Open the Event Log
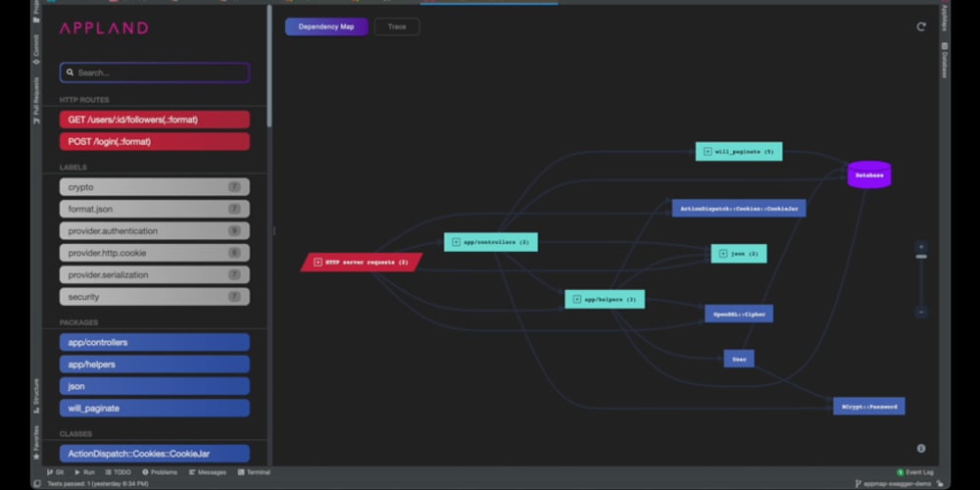 tap(915, 472)
